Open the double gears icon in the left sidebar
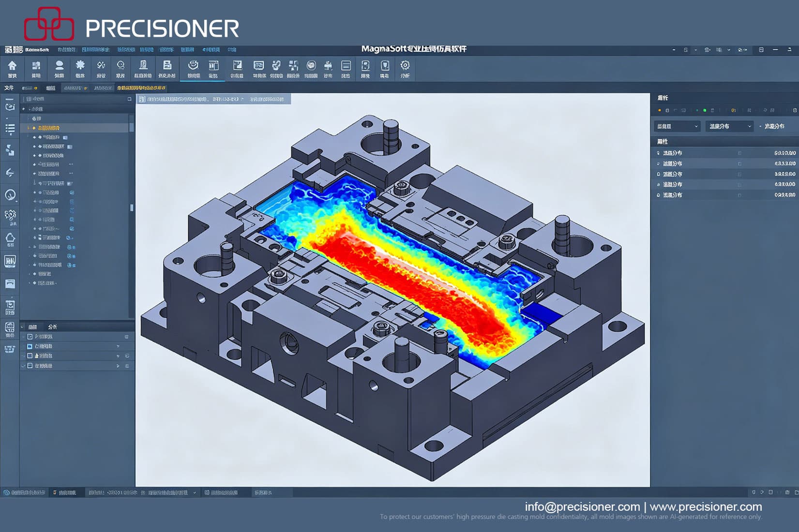The width and height of the screenshot is (799, 532). tap(10, 215)
